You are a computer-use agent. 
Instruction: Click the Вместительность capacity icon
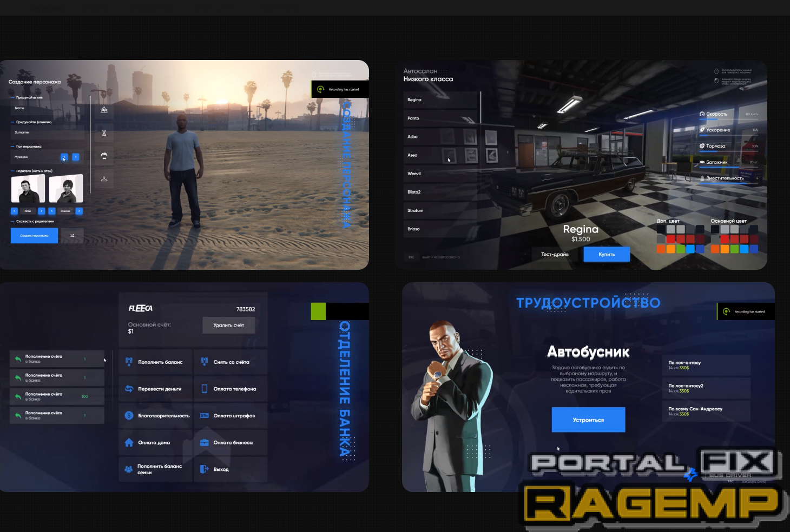tap(702, 178)
